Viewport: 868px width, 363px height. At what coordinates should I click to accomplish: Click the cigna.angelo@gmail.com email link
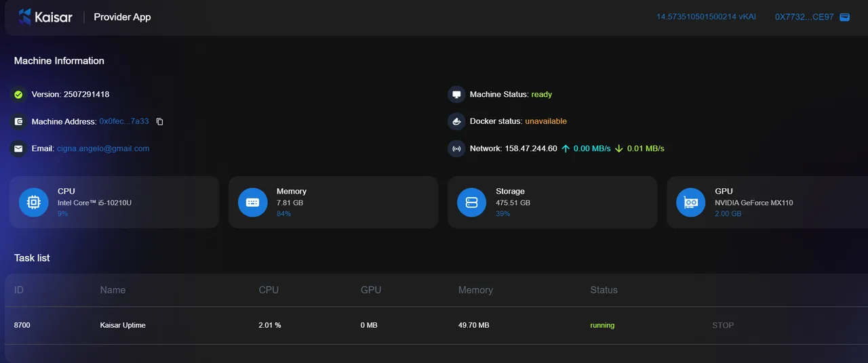coord(103,148)
